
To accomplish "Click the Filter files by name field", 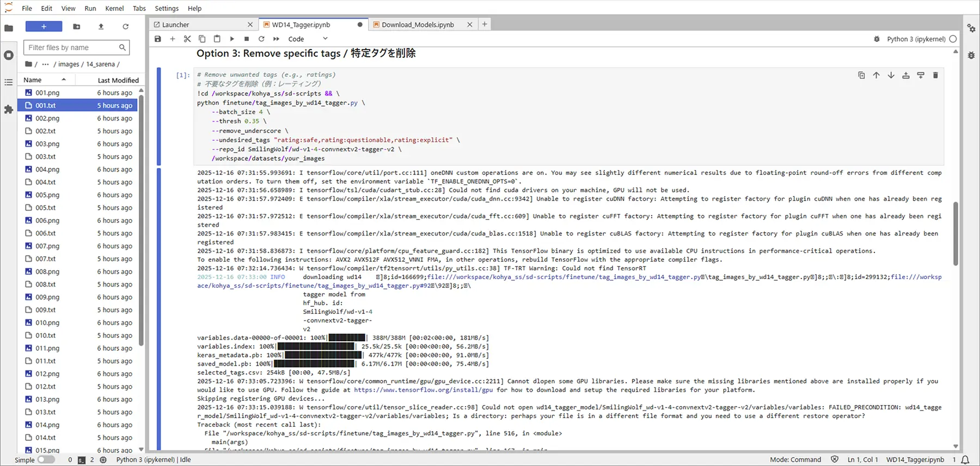I will (x=72, y=47).
